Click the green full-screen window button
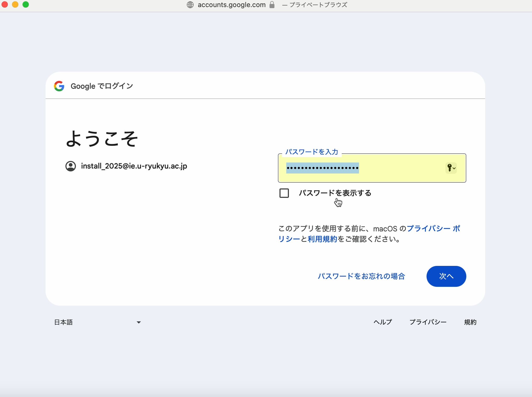The width and height of the screenshot is (532, 397). [26, 4]
